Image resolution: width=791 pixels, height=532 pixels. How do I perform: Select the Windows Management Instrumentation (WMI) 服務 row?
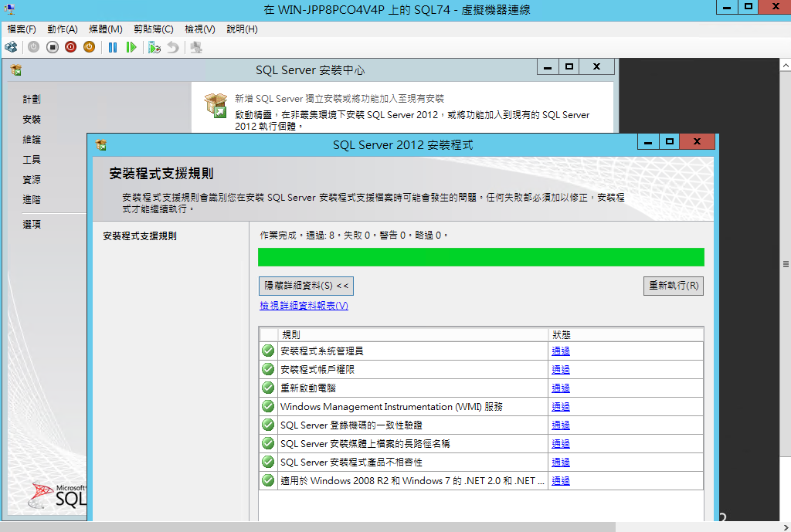tap(481, 406)
